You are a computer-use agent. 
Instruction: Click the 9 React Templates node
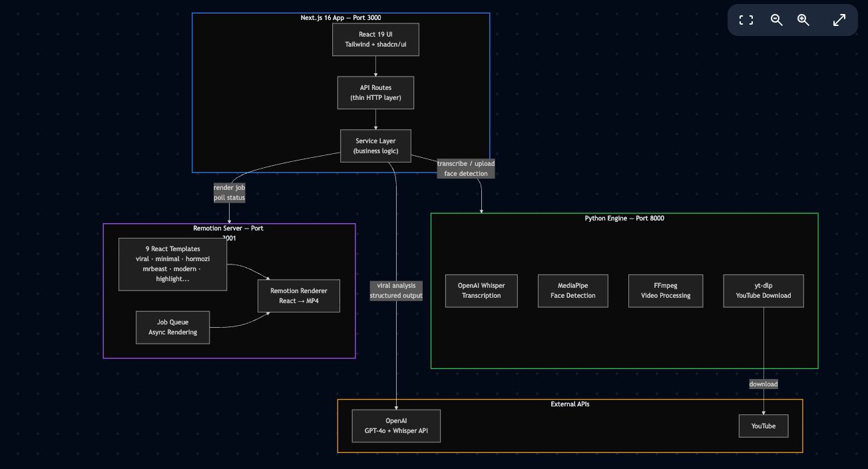pos(172,264)
